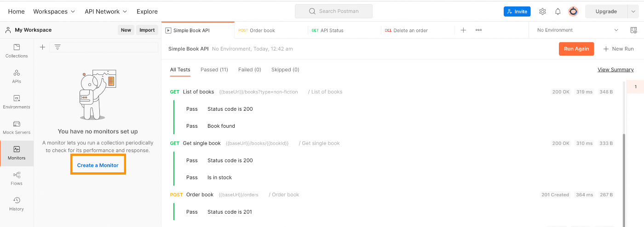
Task: Open Mock Servers in the sidebar
Action: (x=17, y=127)
